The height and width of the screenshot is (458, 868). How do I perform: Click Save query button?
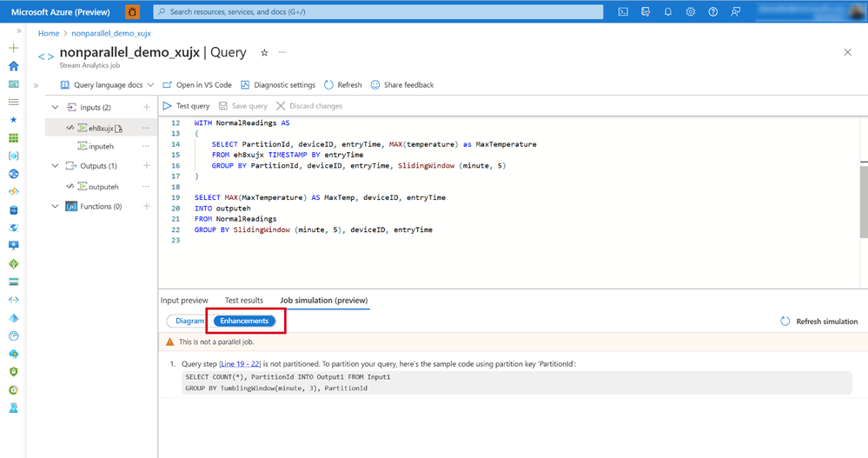(x=243, y=106)
